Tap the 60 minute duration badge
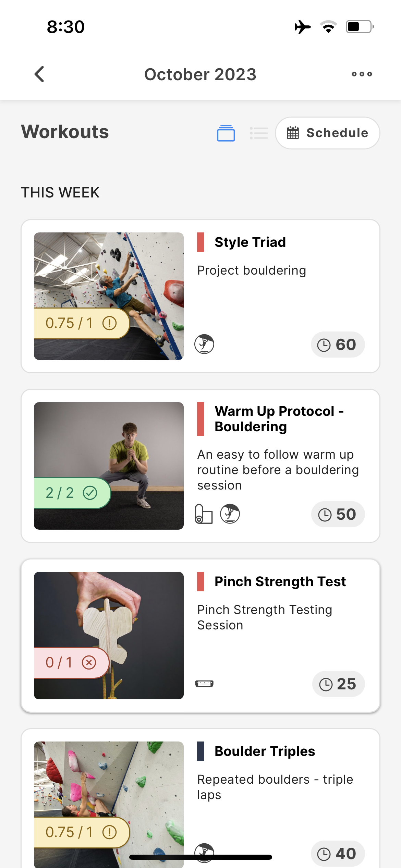Viewport: 401px width, 868px height. 338,345
